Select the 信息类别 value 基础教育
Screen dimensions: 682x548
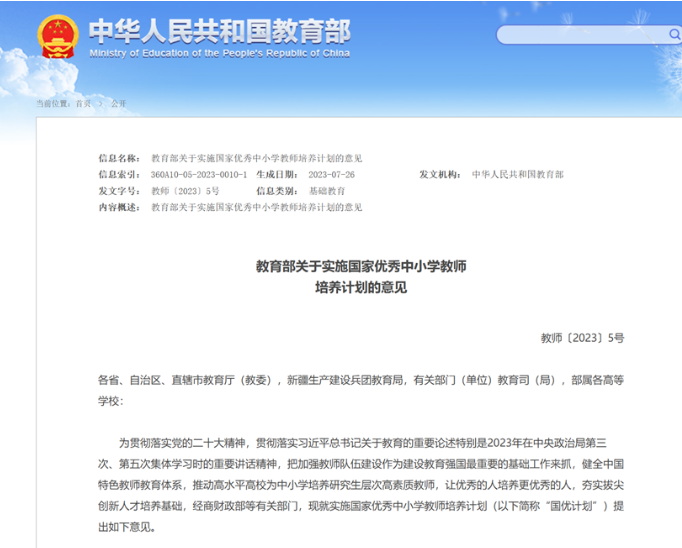click(x=326, y=191)
